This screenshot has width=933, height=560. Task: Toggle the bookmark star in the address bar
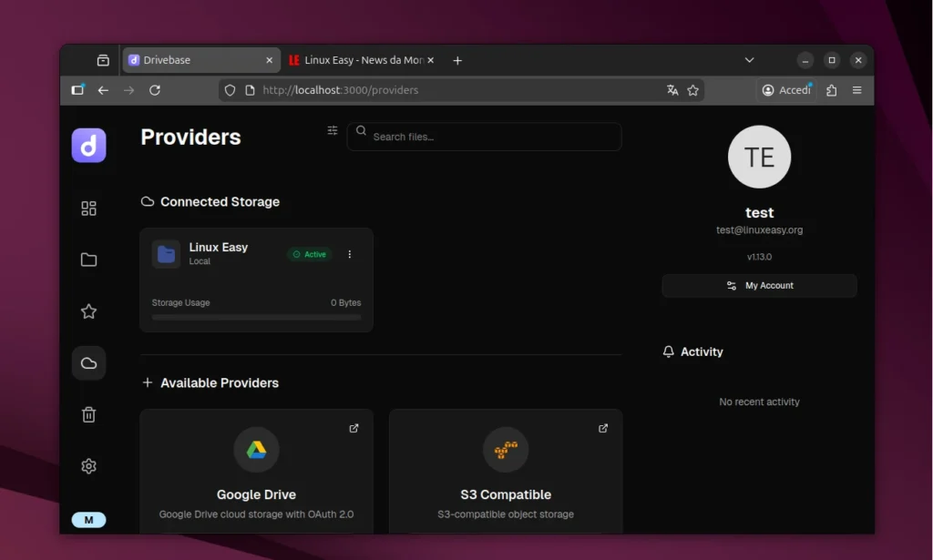[x=693, y=90]
